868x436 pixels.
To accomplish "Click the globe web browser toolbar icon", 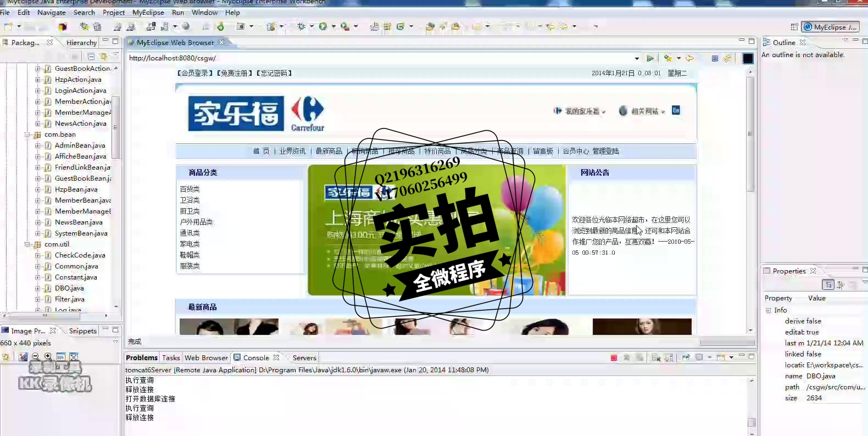I will click(x=186, y=26).
